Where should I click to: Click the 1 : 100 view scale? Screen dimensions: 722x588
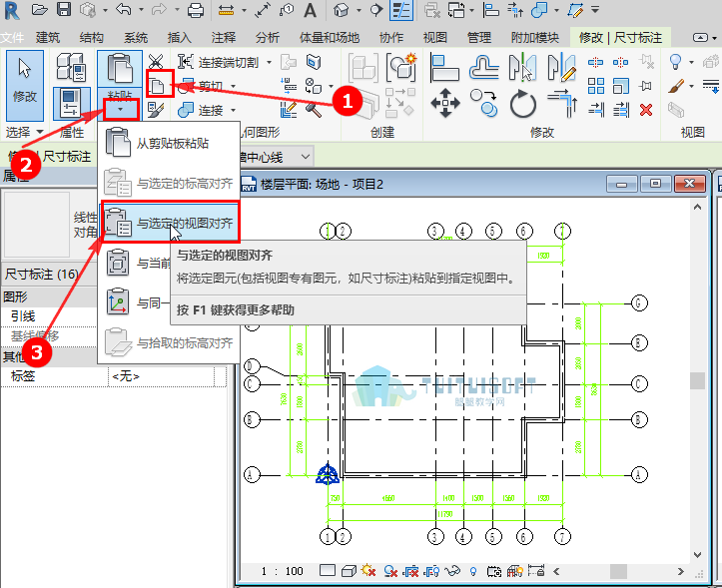click(283, 571)
